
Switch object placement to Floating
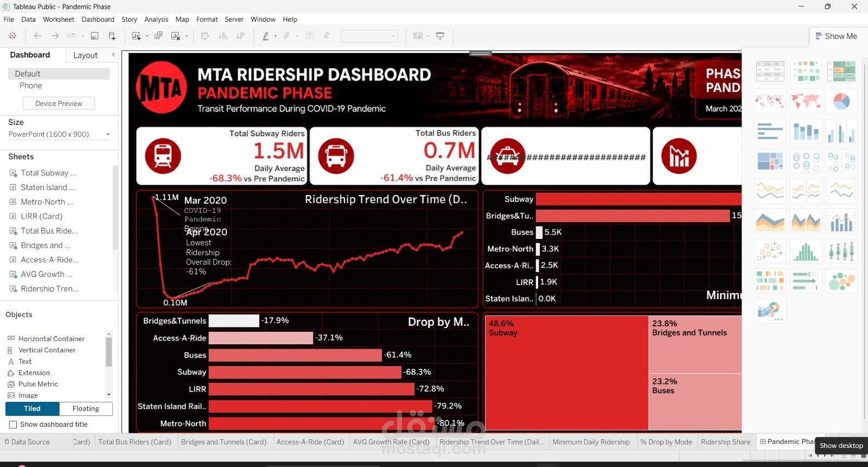click(x=86, y=408)
